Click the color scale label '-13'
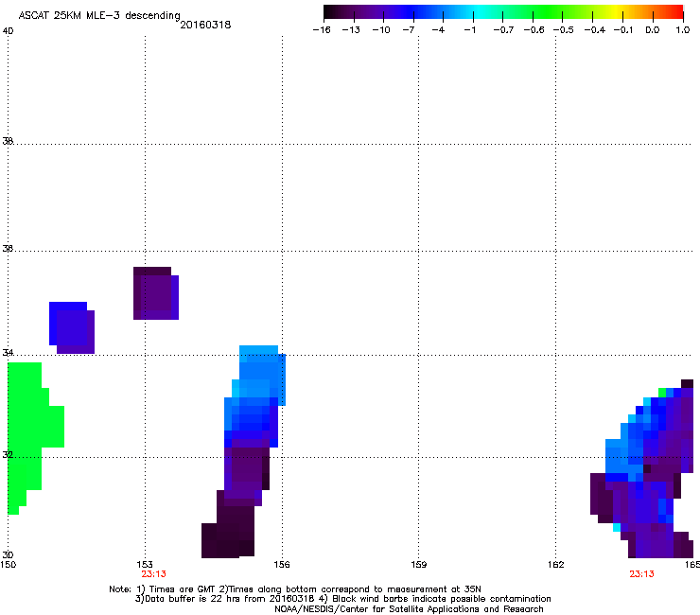Viewport: 700px width, 615px height. click(x=351, y=30)
